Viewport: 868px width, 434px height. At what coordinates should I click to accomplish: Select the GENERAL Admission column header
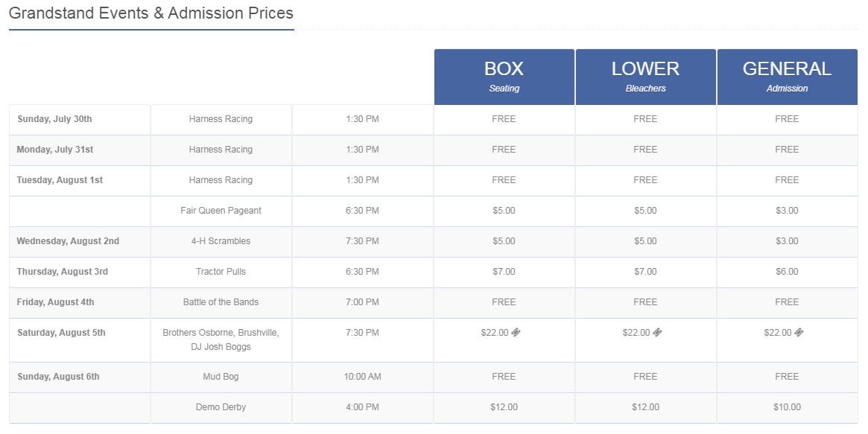point(788,77)
